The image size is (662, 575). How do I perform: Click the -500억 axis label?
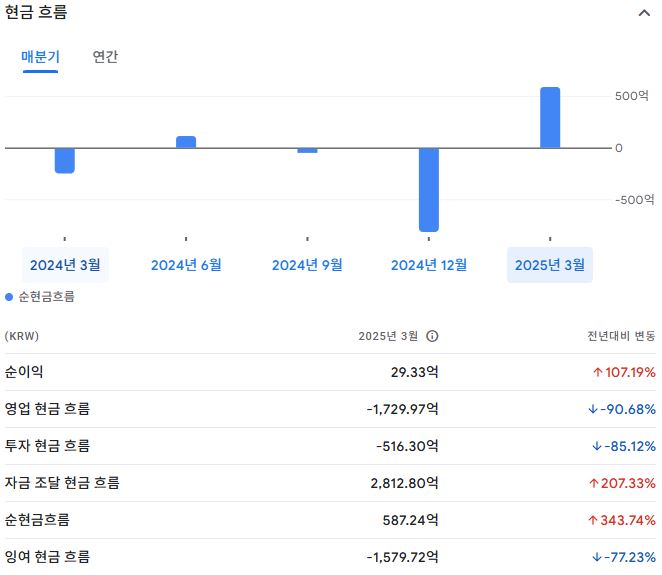(x=635, y=200)
